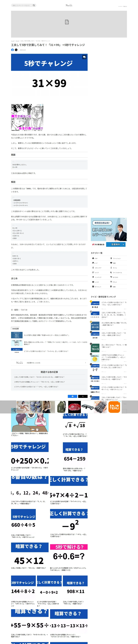Click the manga advertisement banner image
Screen dimensions: 138x644
tap(27, 118)
